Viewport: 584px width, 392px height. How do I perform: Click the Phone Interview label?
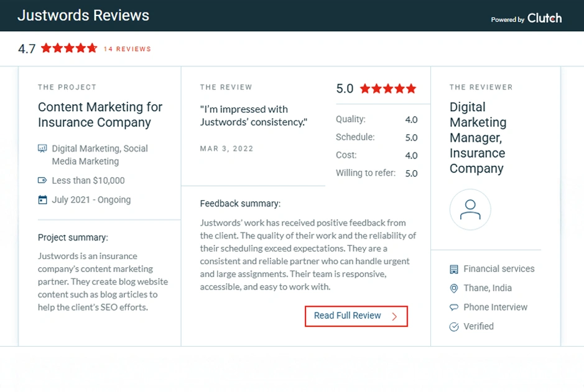click(x=495, y=308)
